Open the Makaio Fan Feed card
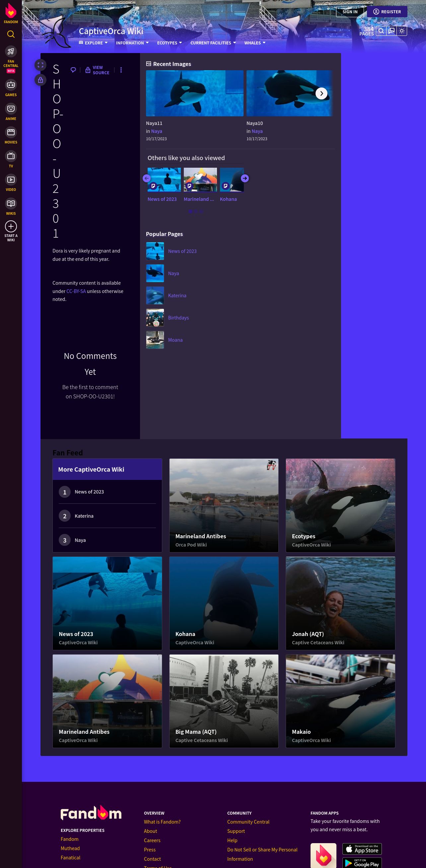 340,701
